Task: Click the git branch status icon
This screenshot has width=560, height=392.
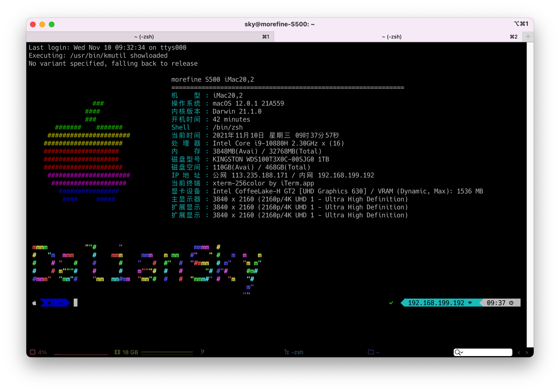Action: tap(203, 352)
